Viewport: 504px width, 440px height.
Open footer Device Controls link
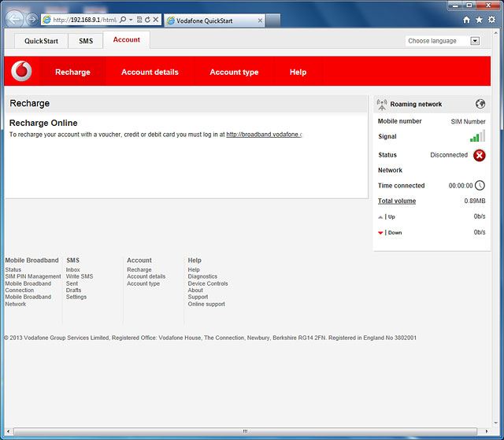point(208,283)
